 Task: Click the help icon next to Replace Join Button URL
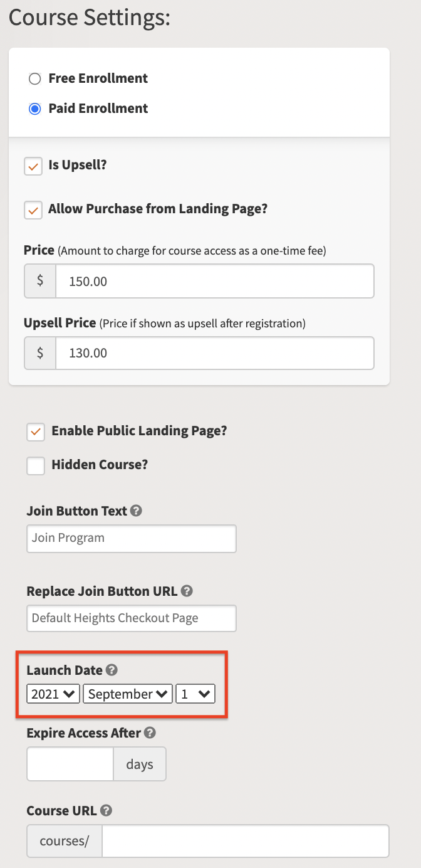[x=187, y=591]
